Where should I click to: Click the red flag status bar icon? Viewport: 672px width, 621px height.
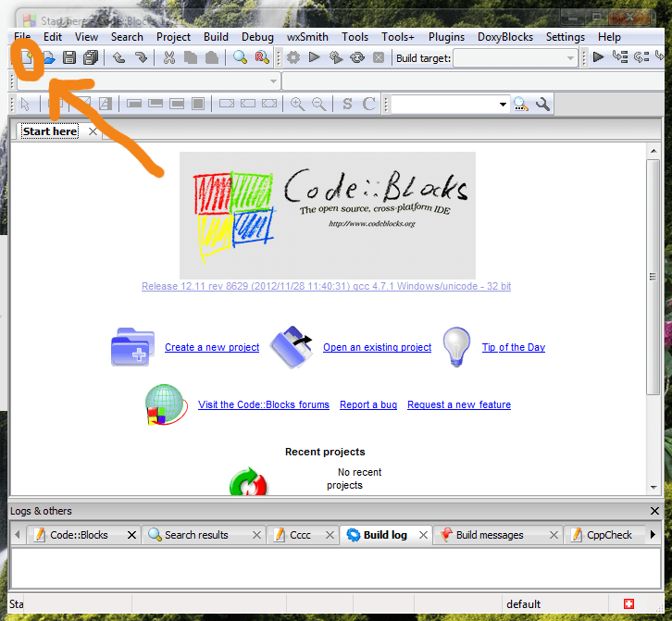click(628, 603)
